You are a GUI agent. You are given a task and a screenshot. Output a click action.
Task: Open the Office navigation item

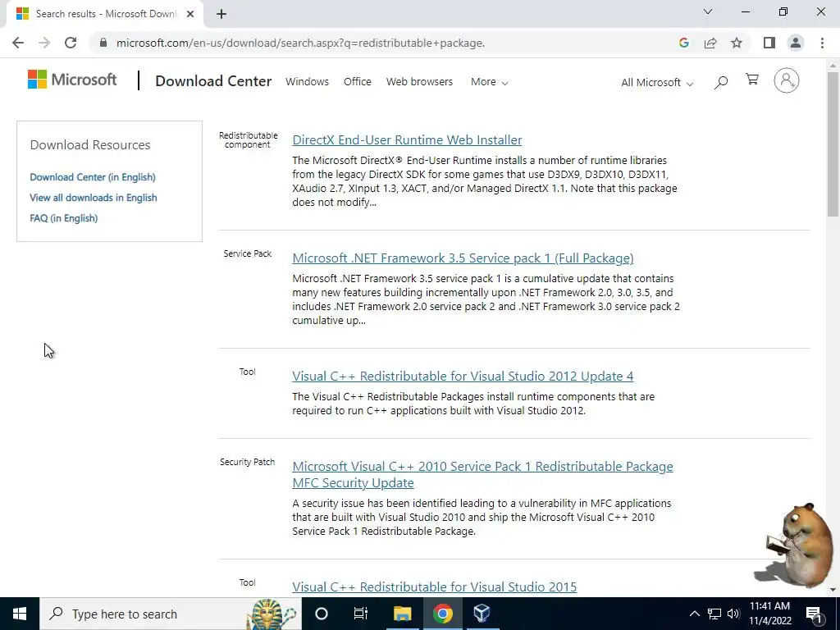pyautogui.click(x=358, y=82)
